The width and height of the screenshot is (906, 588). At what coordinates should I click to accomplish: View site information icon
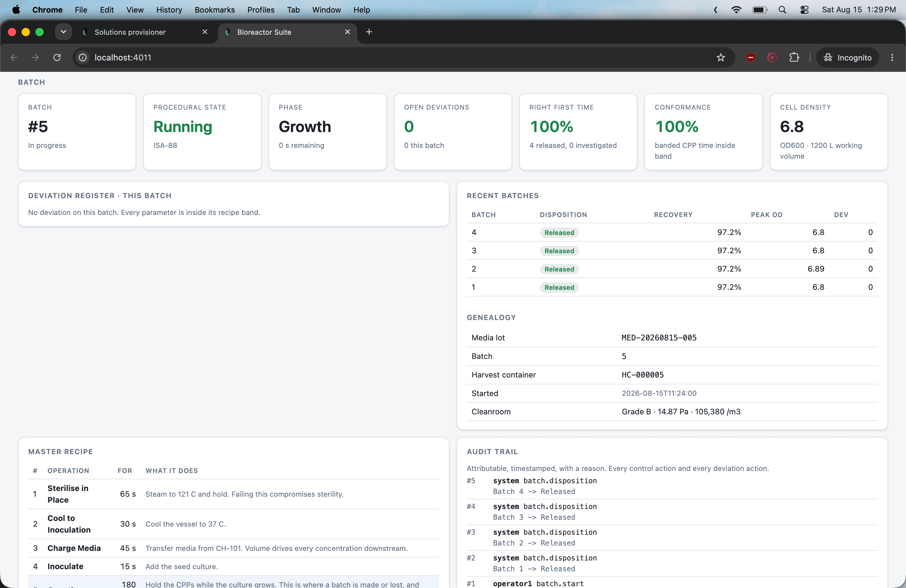point(83,57)
